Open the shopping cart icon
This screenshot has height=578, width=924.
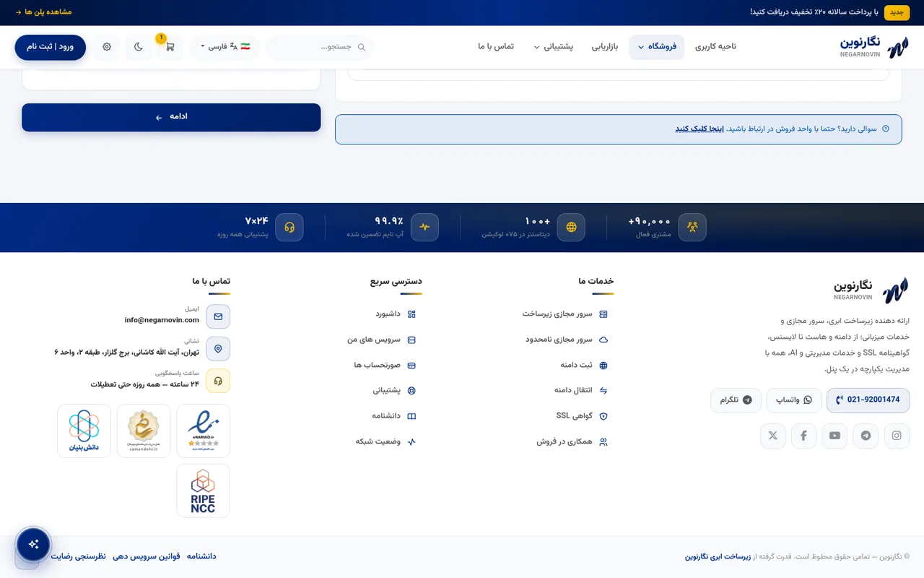pyautogui.click(x=170, y=47)
